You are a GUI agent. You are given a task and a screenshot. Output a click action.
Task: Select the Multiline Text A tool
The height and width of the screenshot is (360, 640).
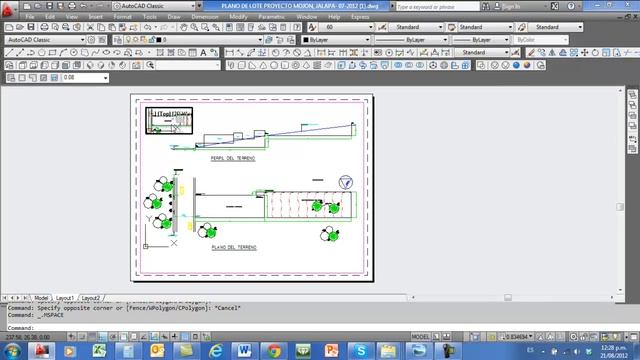[x=203, y=53]
